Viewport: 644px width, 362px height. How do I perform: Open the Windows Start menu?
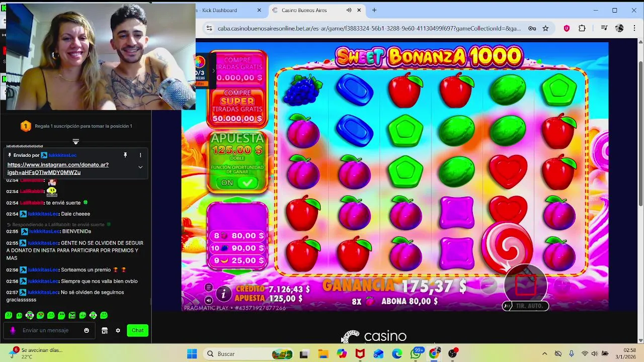click(x=192, y=354)
